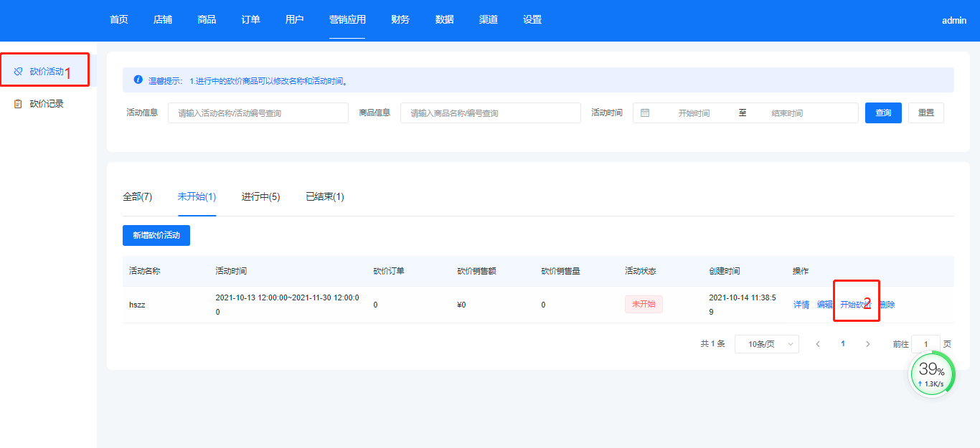Switch to the 进行中(5) tab
980x448 pixels.
[x=260, y=196]
